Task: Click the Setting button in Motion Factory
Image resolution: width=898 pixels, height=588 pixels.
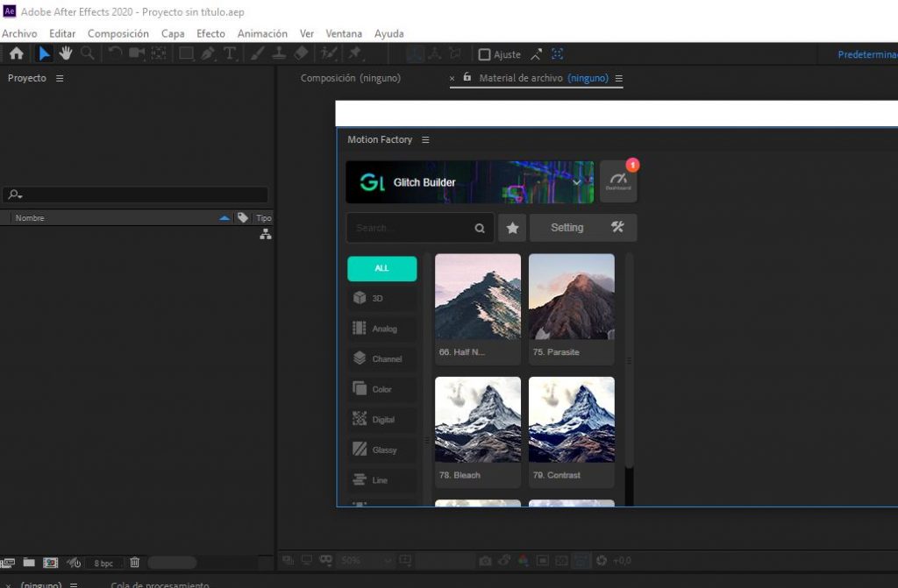Action: click(x=567, y=228)
